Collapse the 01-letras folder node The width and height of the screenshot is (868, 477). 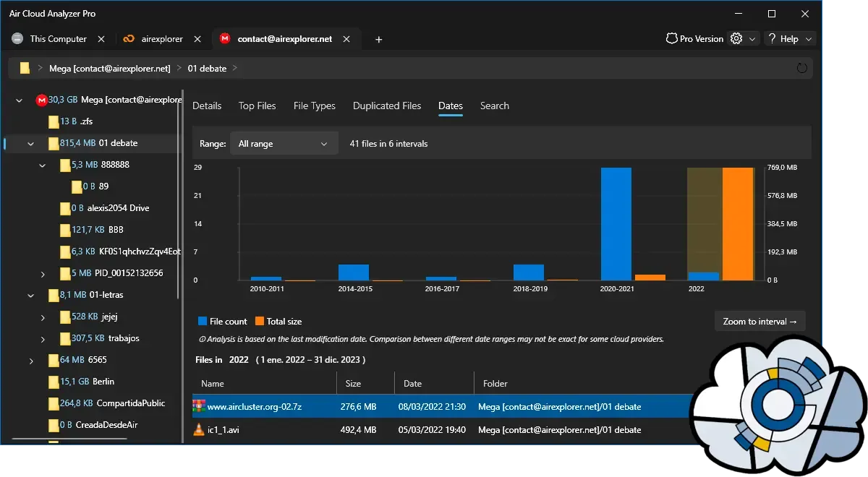(31, 296)
